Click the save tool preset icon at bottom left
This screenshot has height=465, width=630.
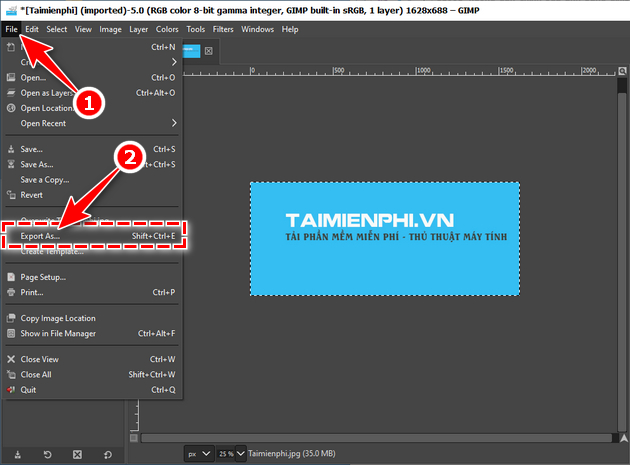pos(18,455)
